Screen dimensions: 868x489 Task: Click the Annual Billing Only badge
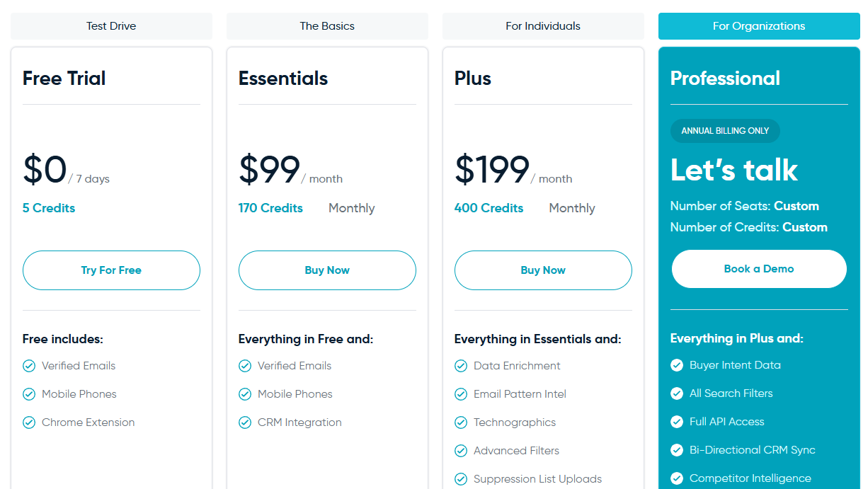click(725, 131)
